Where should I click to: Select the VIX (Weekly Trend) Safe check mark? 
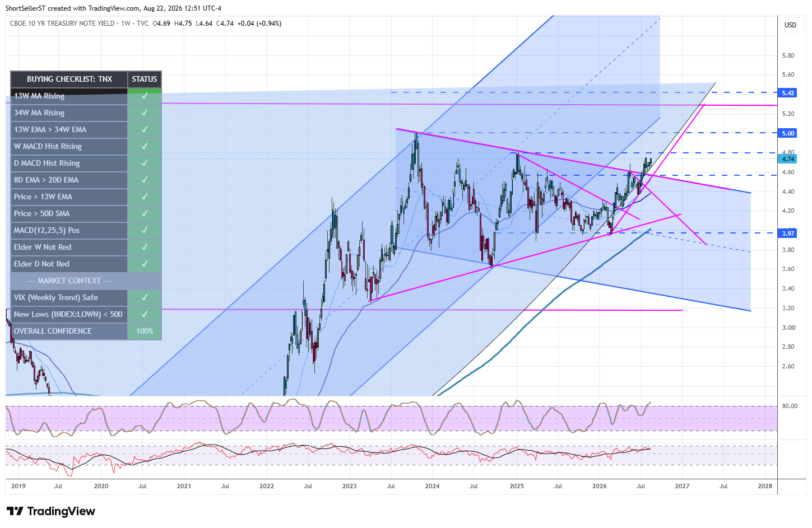(x=145, y=297)
